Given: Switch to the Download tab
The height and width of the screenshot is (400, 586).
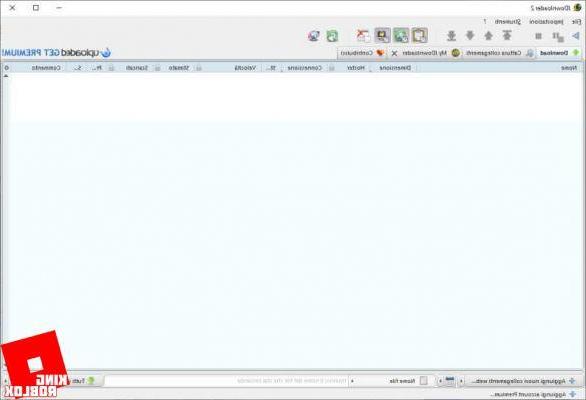Looking at the screenshot, I should click(559, 53).
